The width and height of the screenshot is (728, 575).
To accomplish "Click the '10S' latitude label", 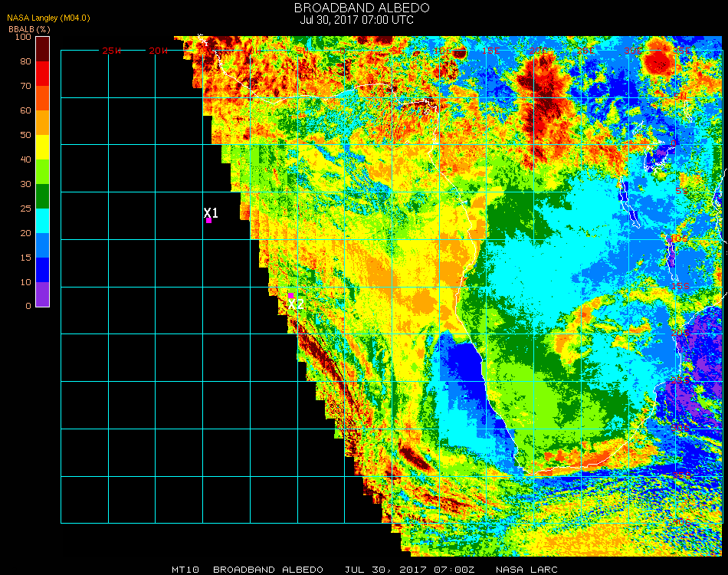I will pyautogui.click(x=680, y=238).
